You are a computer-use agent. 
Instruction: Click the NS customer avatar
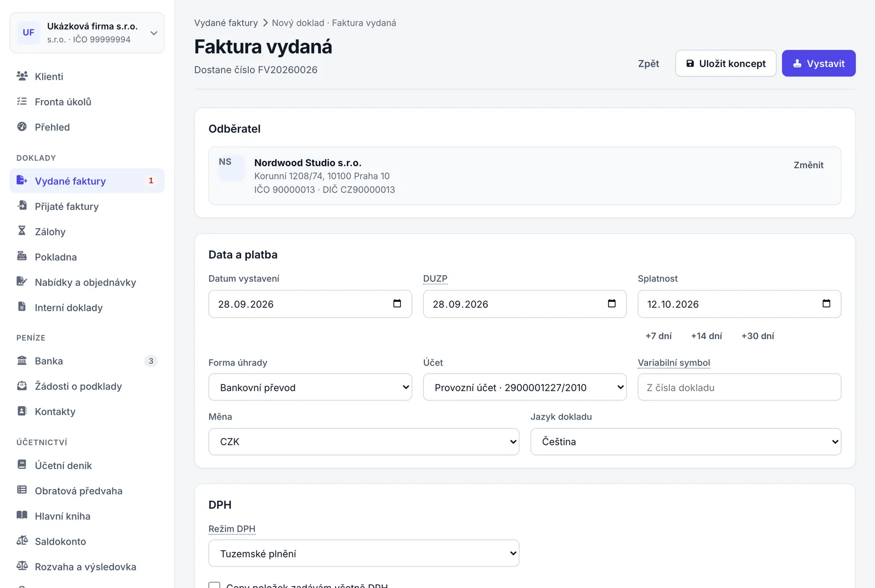pos(231,168)
